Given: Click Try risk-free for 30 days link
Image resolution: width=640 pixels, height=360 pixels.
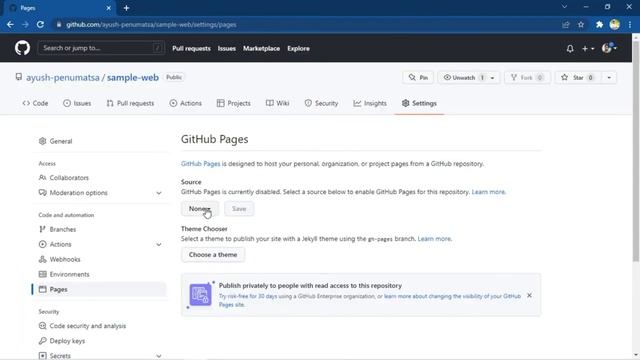Looking at the screenshot, I should (248, 296).
